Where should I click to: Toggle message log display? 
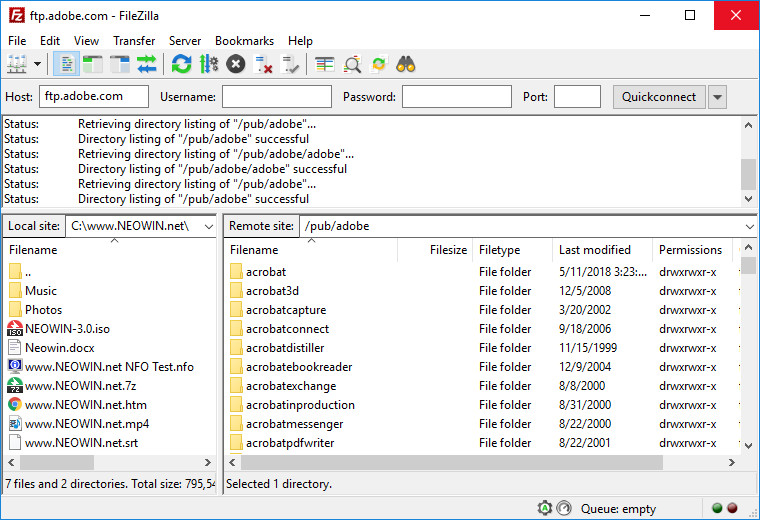coord(66,64)
